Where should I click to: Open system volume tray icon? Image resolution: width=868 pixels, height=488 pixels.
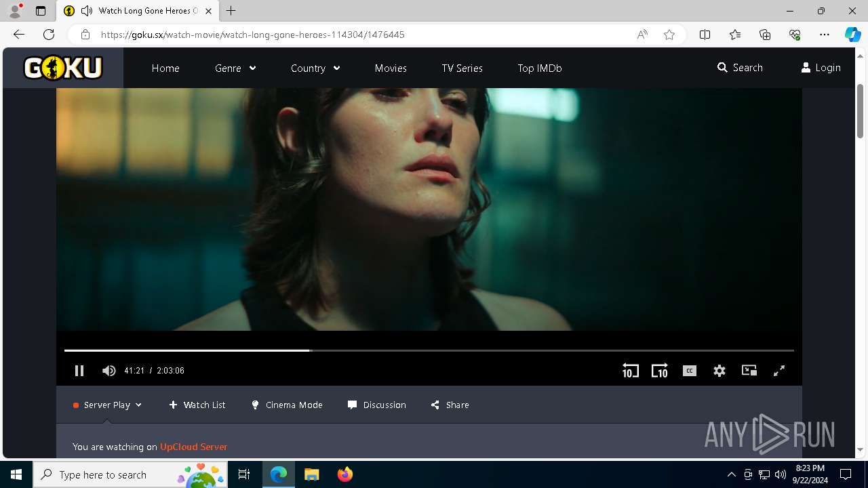click(x=780, y=474)
